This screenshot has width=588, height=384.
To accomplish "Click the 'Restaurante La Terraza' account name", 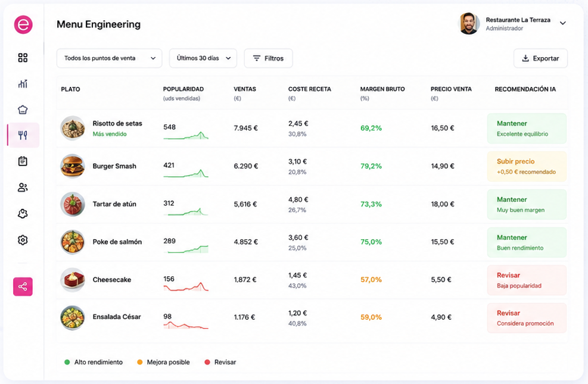I will pyautogui.click(x=518, y=20).
